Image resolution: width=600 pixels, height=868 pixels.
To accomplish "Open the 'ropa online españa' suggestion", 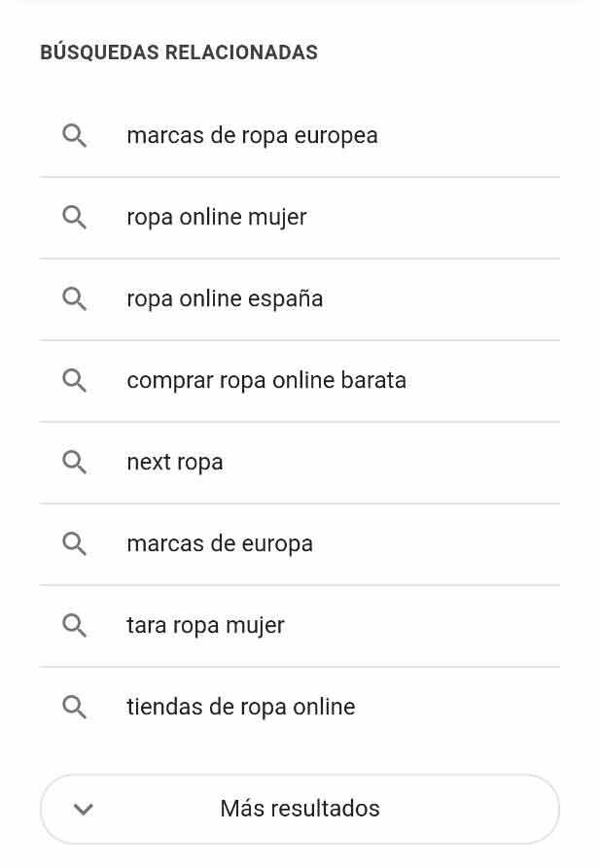I will (225, 299).
